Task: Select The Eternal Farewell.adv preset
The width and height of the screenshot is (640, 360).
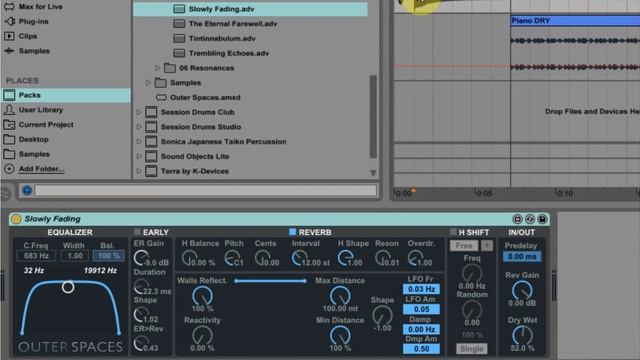Action: point(225,24)
